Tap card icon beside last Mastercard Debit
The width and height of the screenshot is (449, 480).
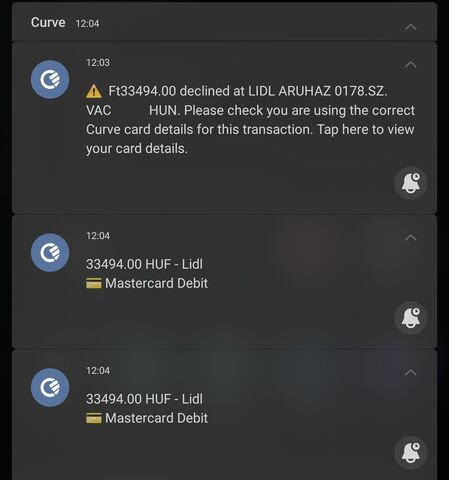click(x=94, y=418)
